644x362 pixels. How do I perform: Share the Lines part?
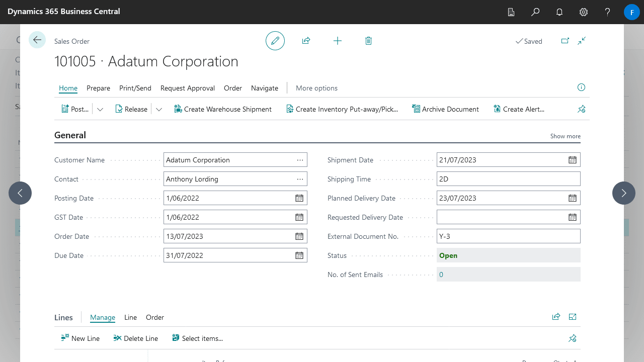pyautogui.click(x=556, y=317)
